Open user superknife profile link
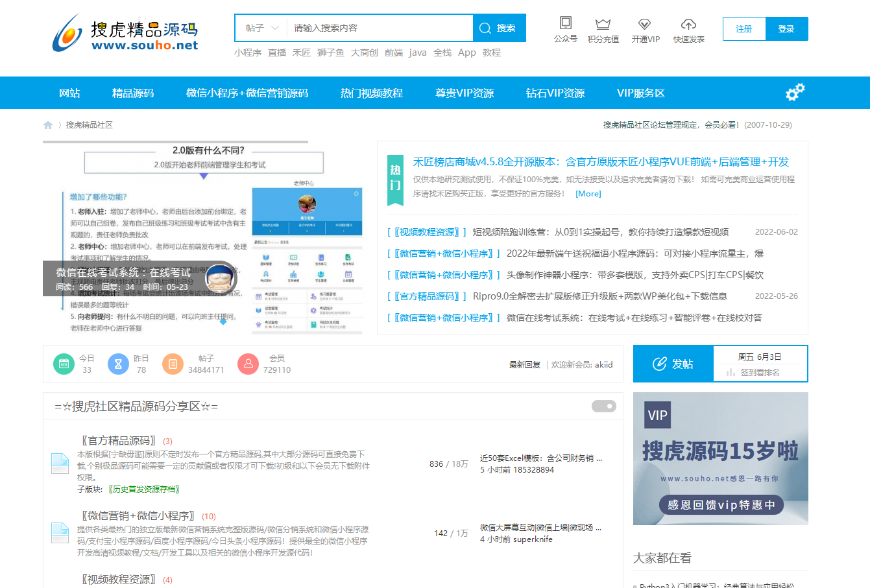 tap(533, 539)
